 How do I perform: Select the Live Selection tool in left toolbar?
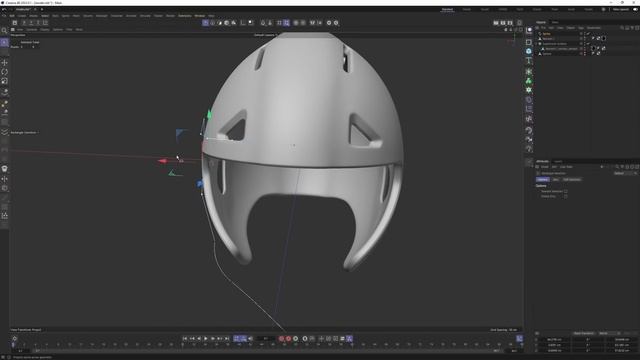[x=4, y=42]
